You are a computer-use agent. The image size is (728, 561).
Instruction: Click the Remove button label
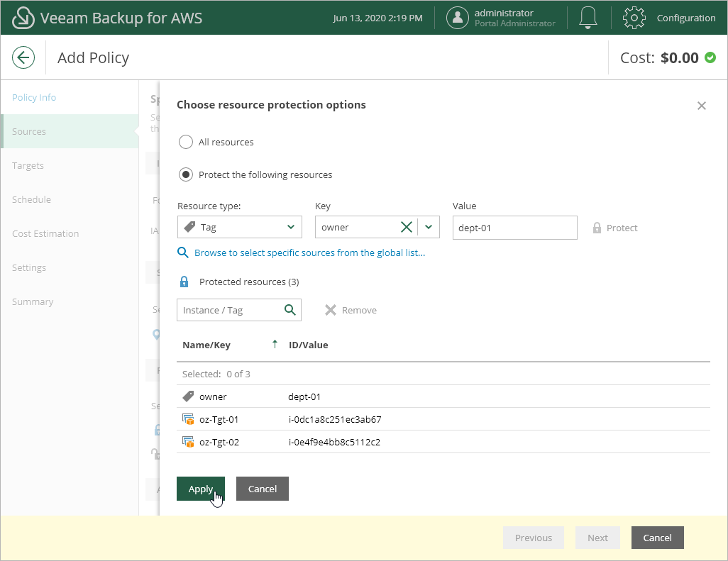click(359, 310)
